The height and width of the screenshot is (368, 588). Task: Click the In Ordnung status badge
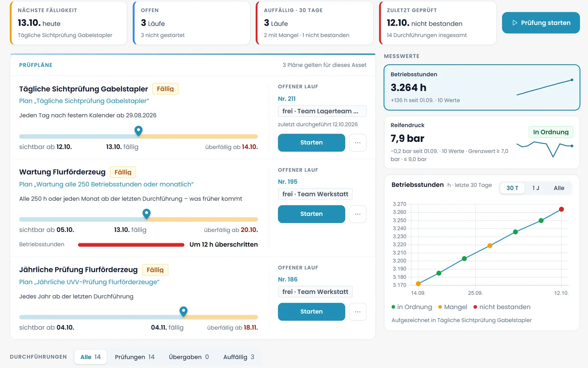click(x=551, y=132)
